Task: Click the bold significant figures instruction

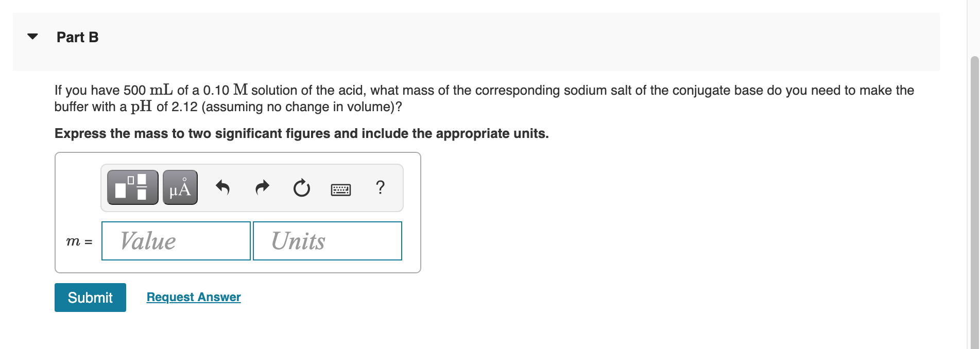Action: tap(301, 133)
